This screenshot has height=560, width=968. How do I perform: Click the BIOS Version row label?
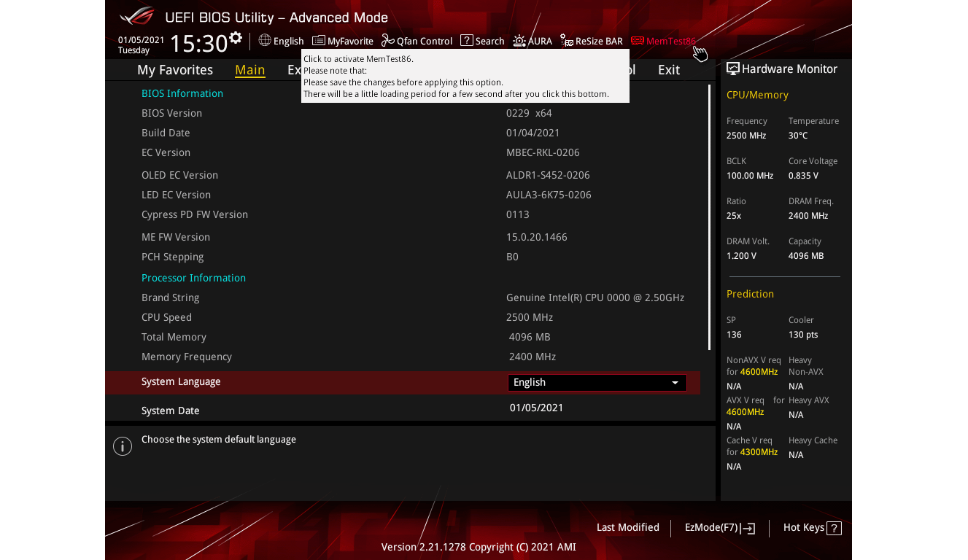[172, 113]
